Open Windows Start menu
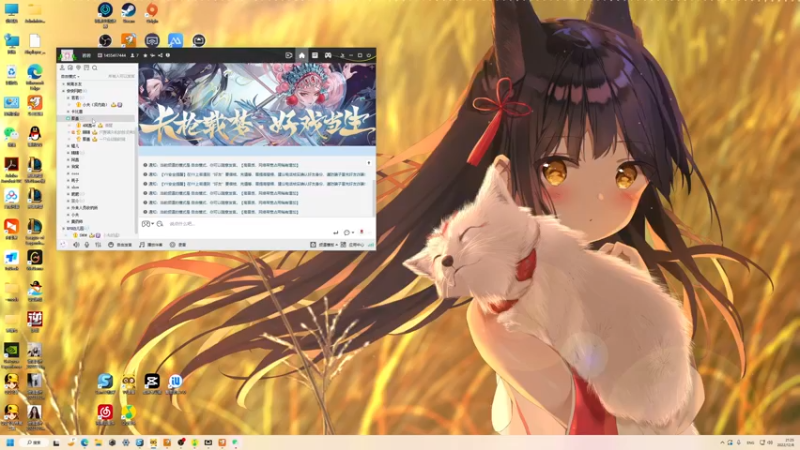 click(10, 442)
